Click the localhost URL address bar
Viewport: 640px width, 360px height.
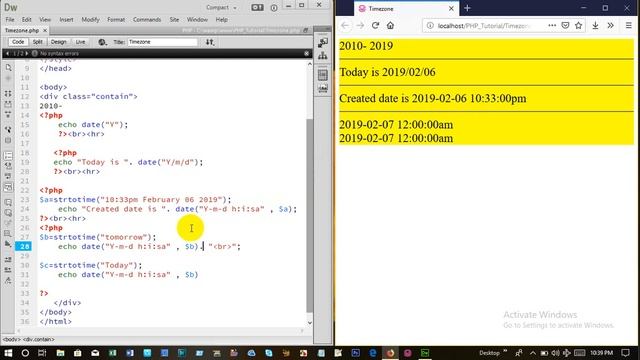484,26
